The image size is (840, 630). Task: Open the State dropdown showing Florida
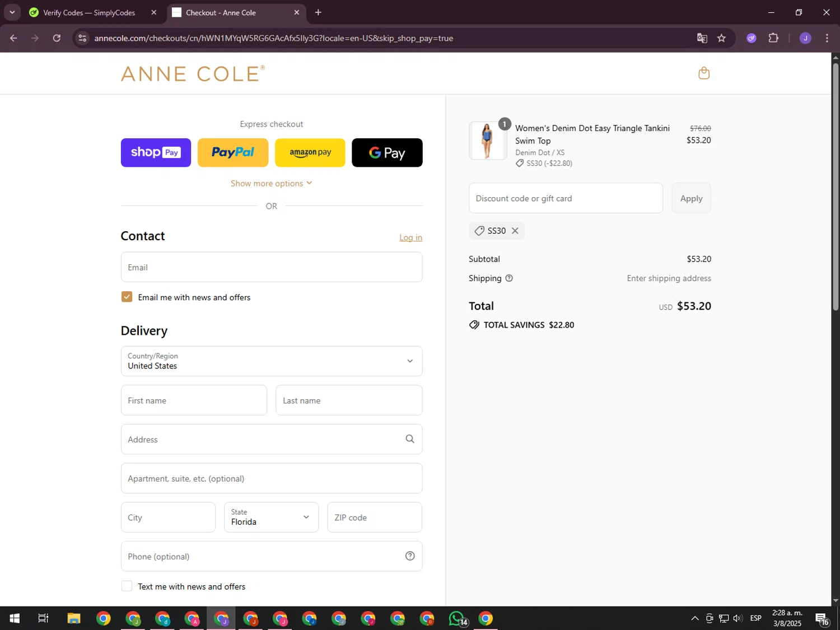(x=271, y=517)
